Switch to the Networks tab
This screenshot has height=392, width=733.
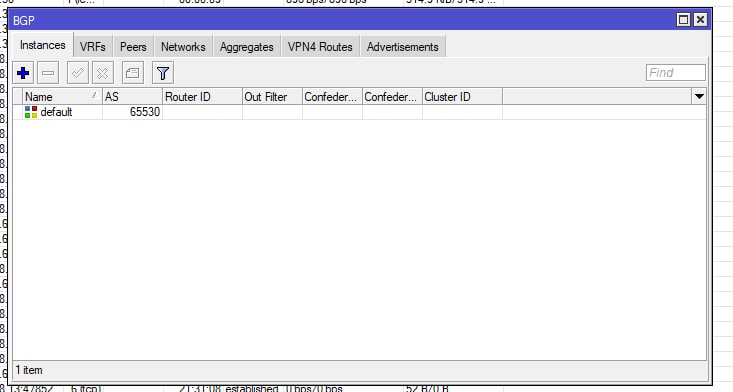pos(183,47)
